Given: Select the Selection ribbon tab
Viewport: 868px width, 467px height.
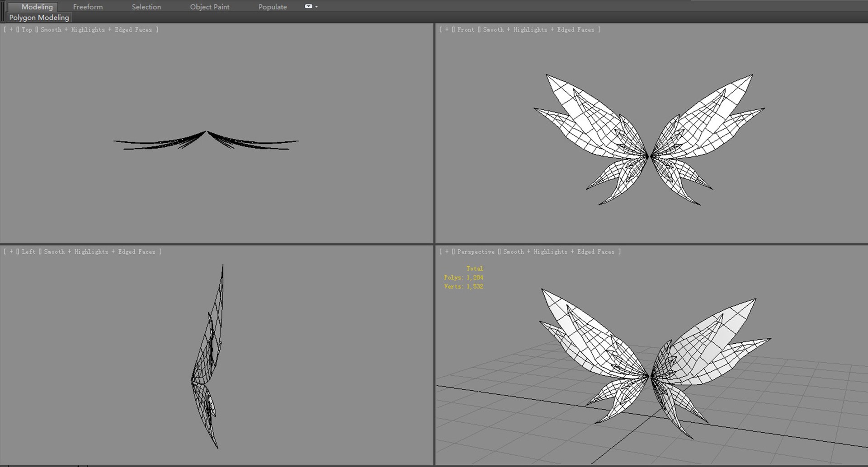Looking at the screenshot, I should (x=146, y=7).
